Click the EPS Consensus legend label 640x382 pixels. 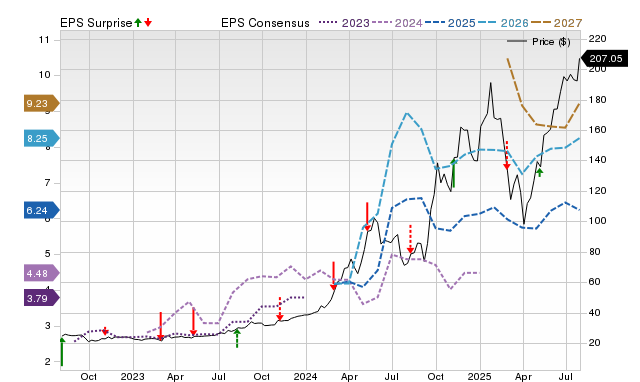point(265,23)
